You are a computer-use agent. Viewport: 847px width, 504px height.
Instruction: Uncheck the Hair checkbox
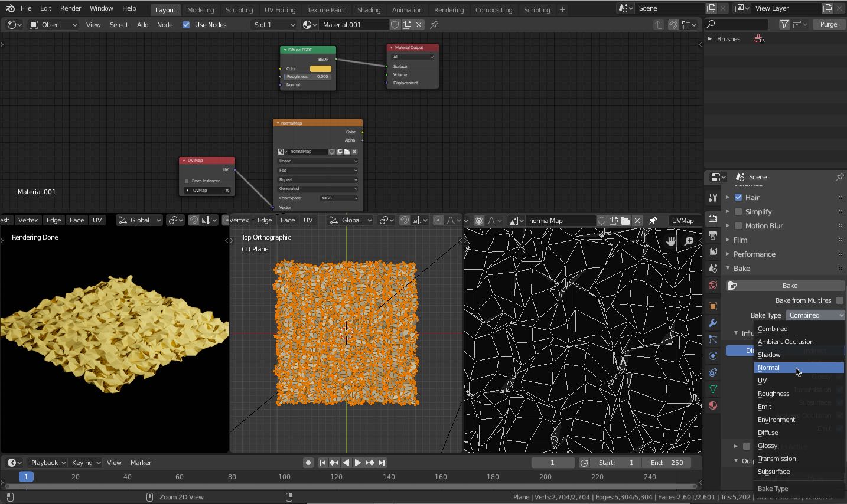point(738,197)
